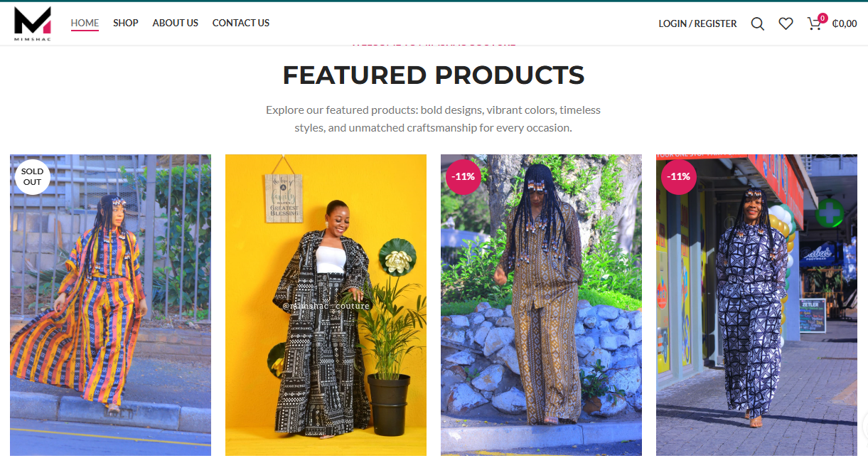Open the navy geometric print set product
Viewport: 868px width, 458px height.
click(x=756, y=305)
